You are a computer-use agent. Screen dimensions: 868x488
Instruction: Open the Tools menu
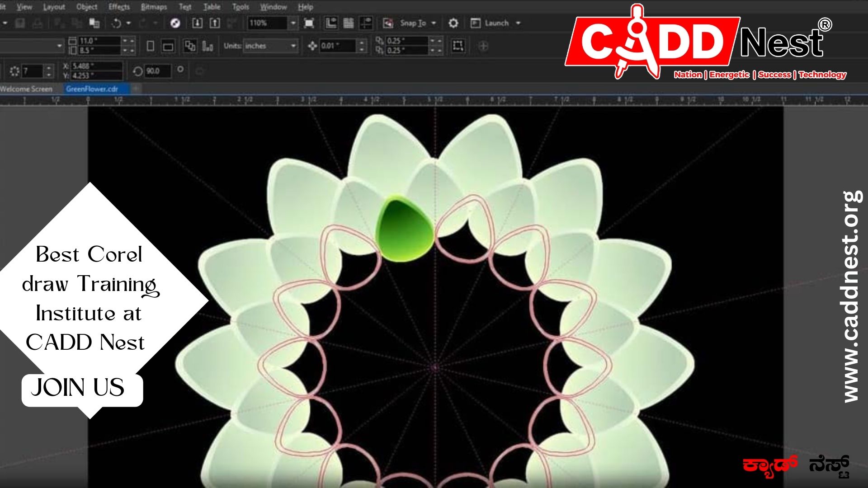click(x=241, y=7)
